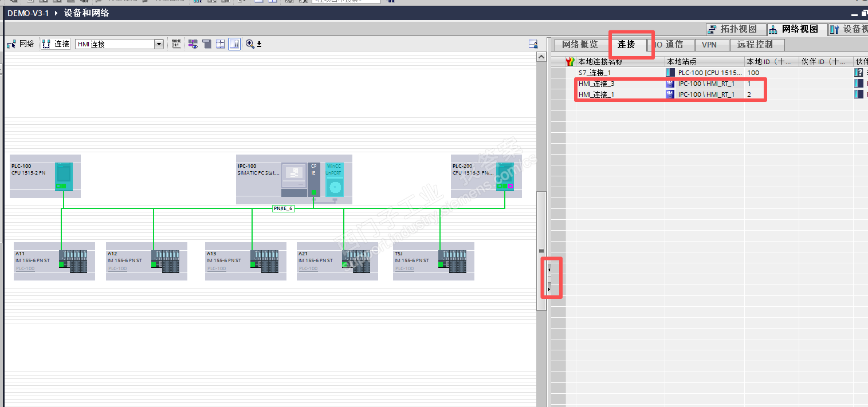Viewport: 868px width, 407px height.
Task: Click the zoom magnifier icon
Action: (250, 44)
